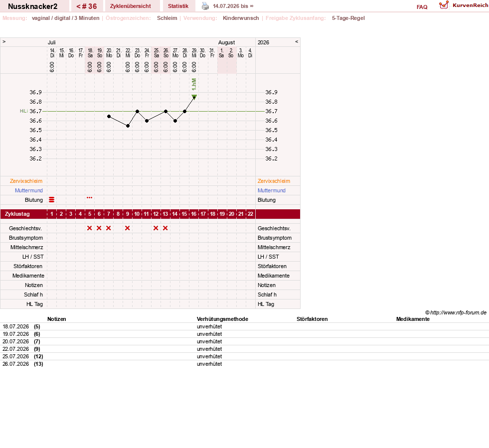Click the left HL Tag row label
The image size is (489, 448).
point(34,304)
